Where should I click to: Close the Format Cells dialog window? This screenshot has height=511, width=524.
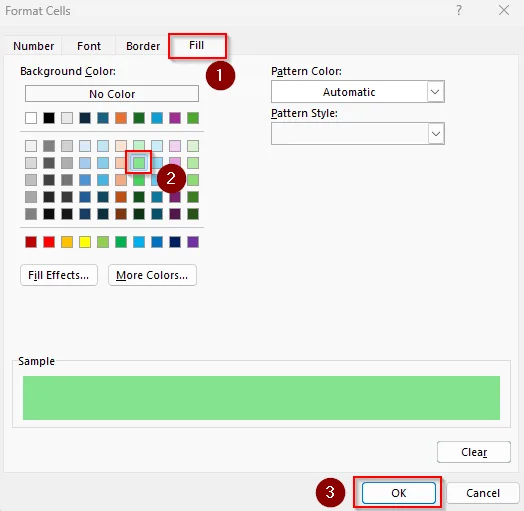[504, 10]
